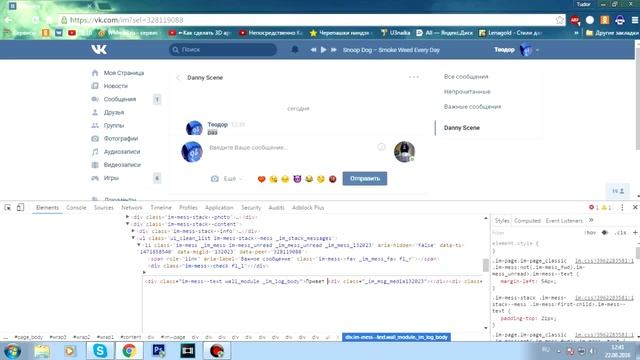640x360 pixels.
Task: Open Chrome from Windows taskbar
Action: [x=129, y=351]
